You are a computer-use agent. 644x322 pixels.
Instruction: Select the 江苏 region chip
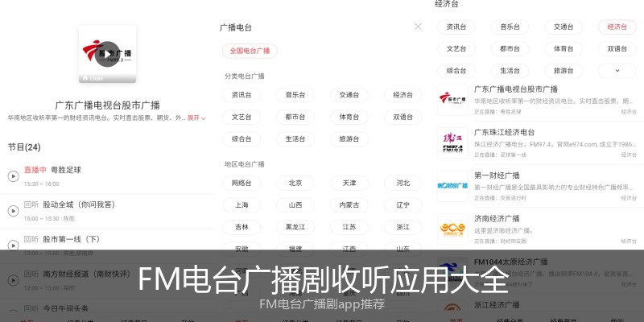pos(349,227)
